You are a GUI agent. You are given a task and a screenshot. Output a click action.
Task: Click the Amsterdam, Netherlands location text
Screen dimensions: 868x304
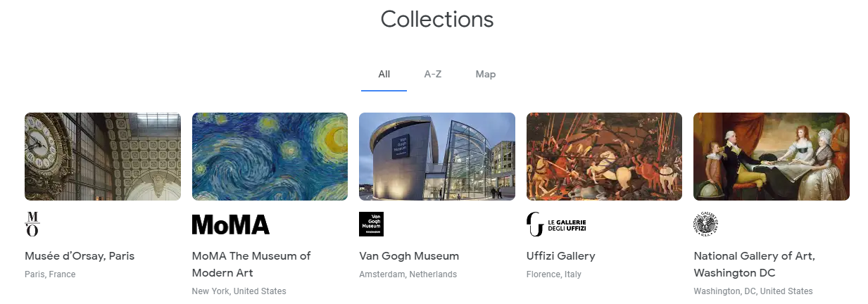(408, 274)
